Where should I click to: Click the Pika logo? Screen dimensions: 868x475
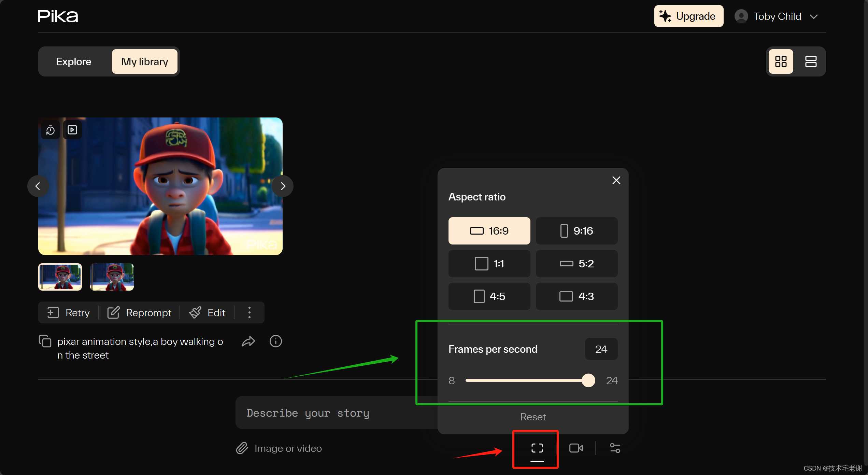pyautogui.click(x=58, y=16)
